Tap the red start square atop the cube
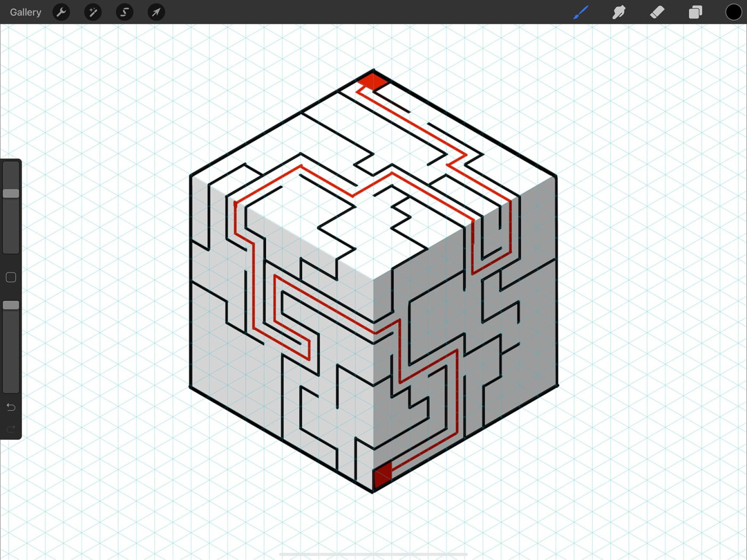747x560 pixels. 373,81
